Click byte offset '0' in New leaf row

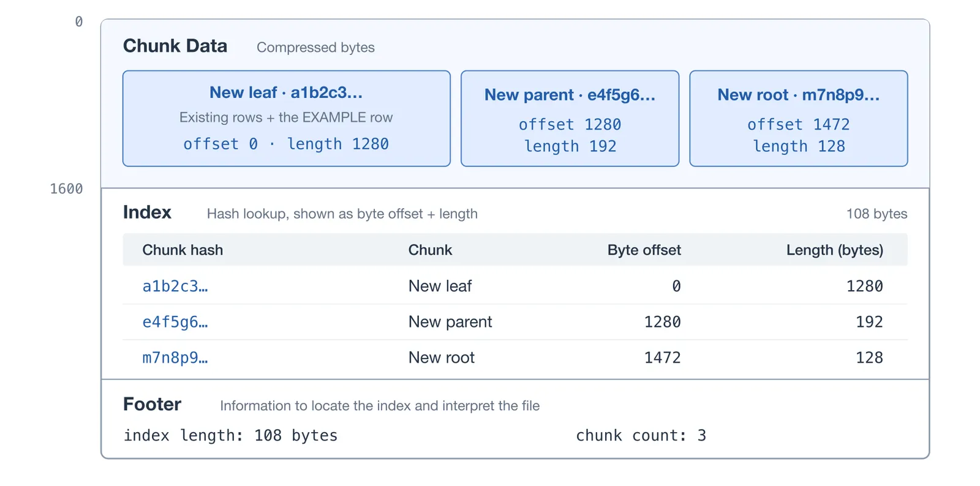click(x=676, y=286)
